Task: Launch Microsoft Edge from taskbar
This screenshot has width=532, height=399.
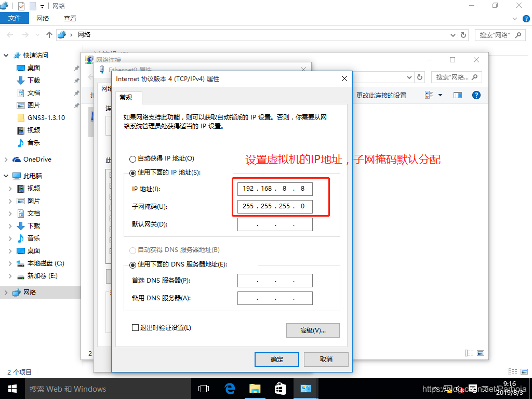Action: pyautogui.click(x=230, y=389)
